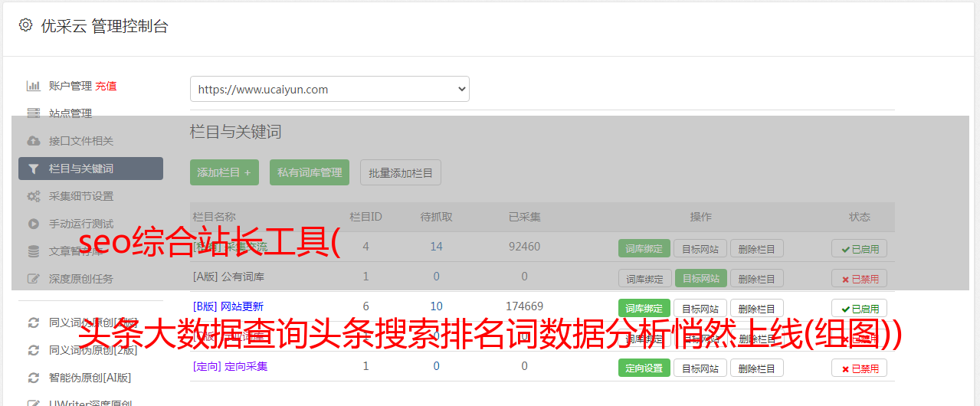Viewport: 980px width, 406px height.
Task: Click 目标网站 for 网站更新 row
Action: click(700, 308)
